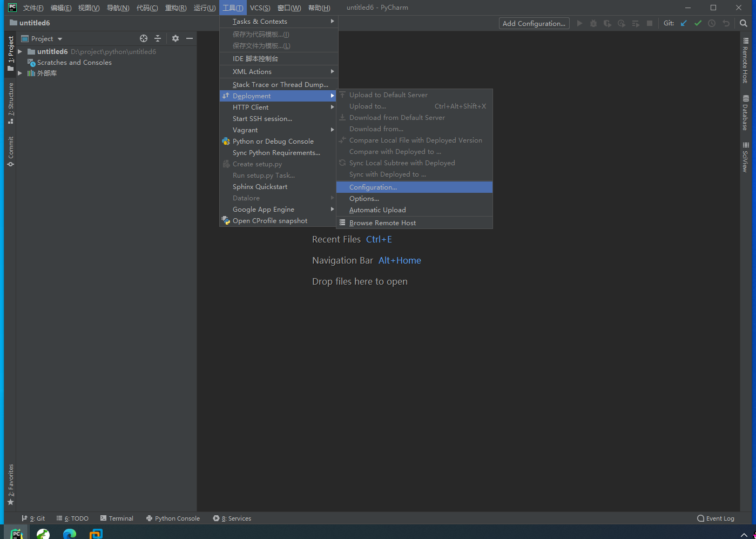Open the 代码(C) menu
The image size is (756, 539).
[x=147, y=8]
